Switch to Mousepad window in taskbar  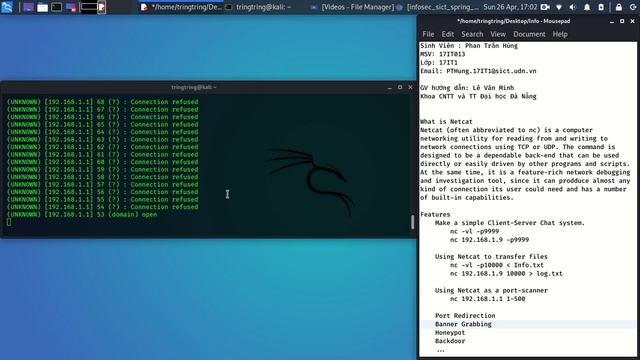click(x=181, y=7)
